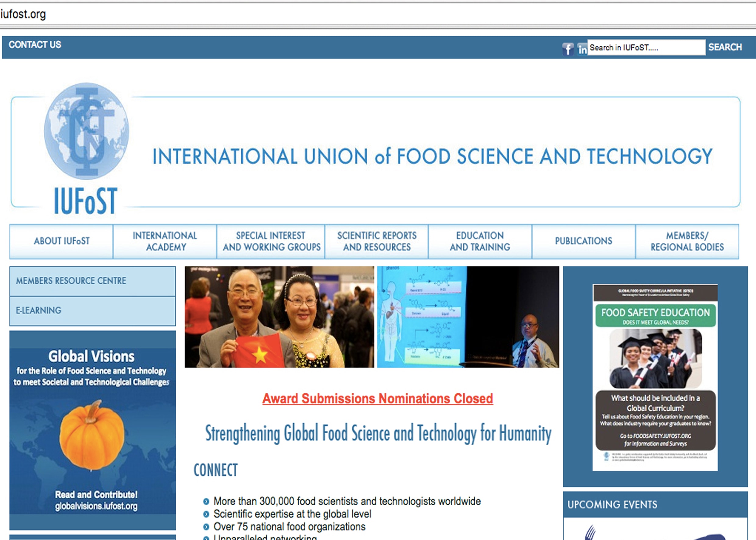The width and height of the screenshot is (756, 540).
Task: Click the globalvisions.iufost.org text in banner
Action: pos(96,506)
